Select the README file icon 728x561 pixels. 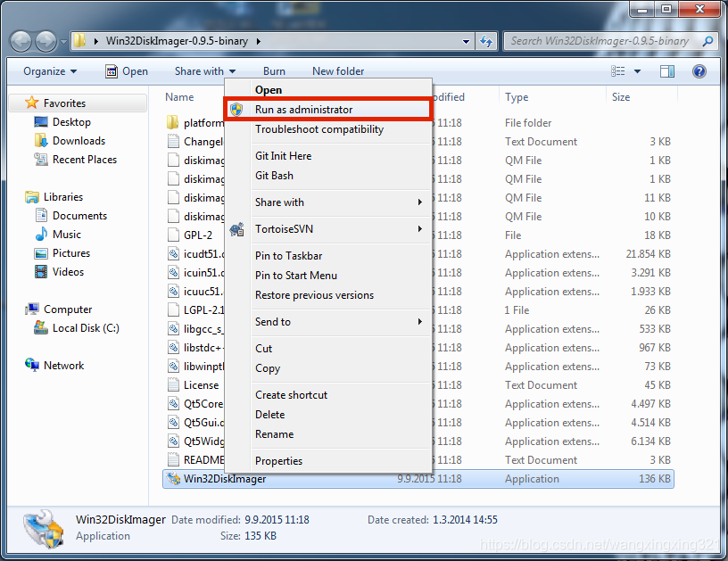coord(173,460)
